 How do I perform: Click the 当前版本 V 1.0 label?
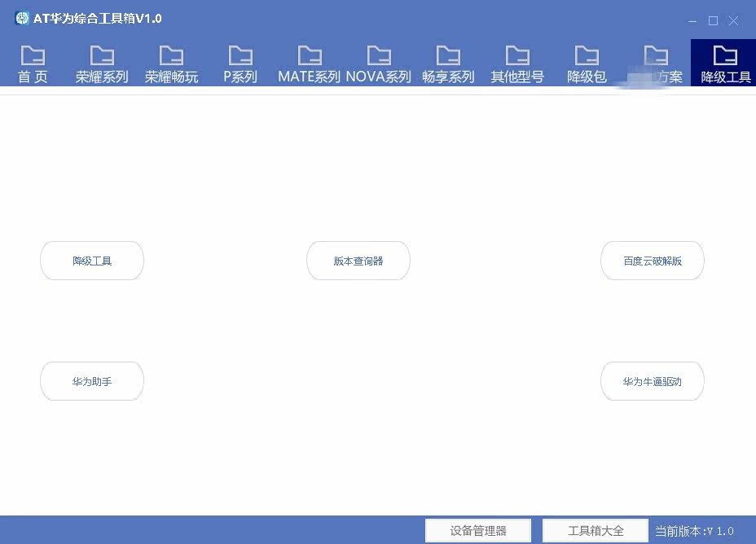(x=694, y=531)
